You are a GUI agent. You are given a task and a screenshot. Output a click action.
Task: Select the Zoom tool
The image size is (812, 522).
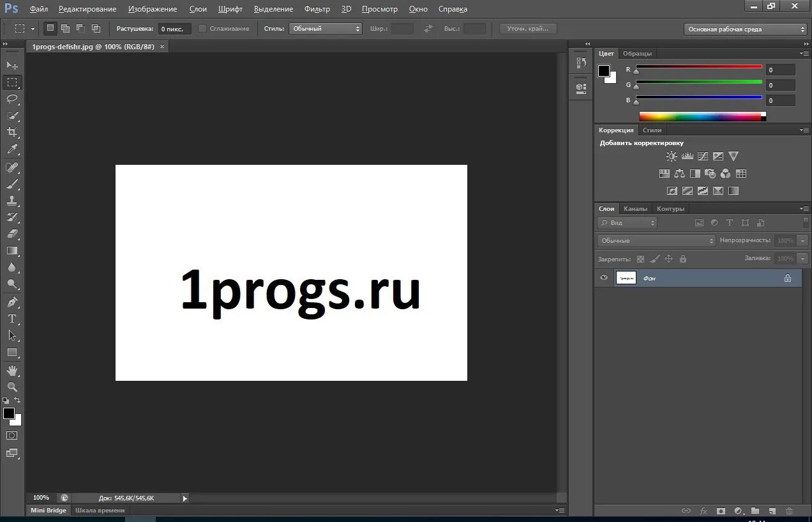12,387
